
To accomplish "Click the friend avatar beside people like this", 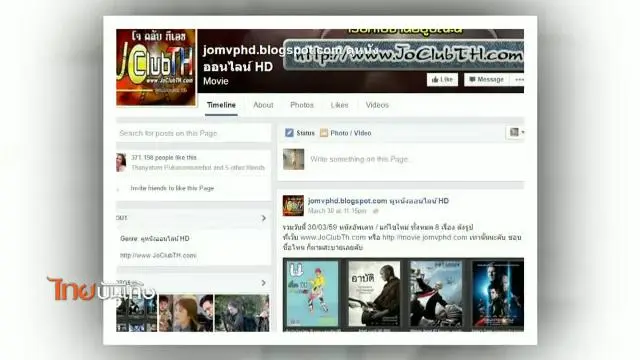I will click(121, 162).
